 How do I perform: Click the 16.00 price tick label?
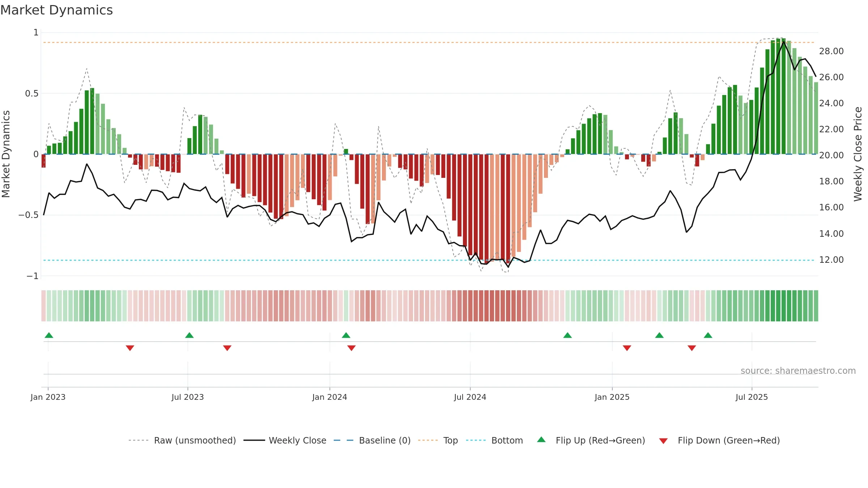coord(831,207)
